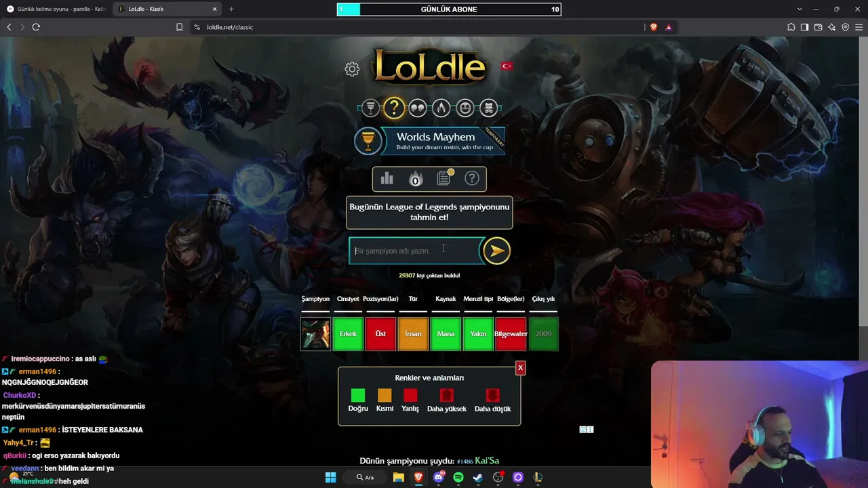
Task: View the streak flame counter
Action: (x=416, y=179)
